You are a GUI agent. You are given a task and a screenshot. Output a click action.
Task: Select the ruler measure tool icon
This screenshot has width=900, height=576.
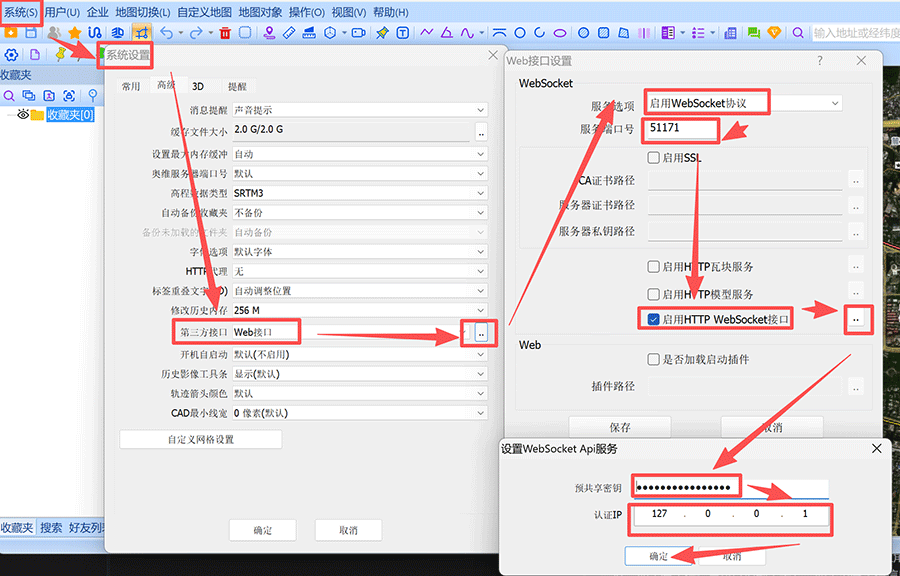(289, 33)
